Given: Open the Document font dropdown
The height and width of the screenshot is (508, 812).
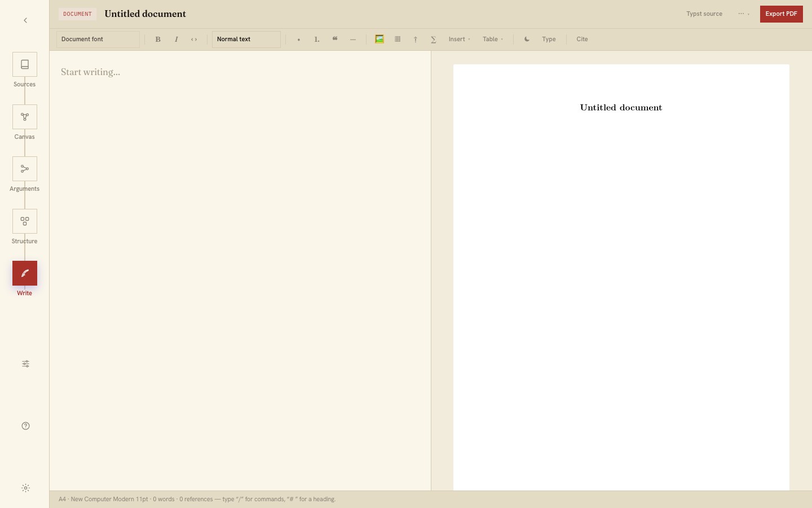Looking at the screenshot, I should tap(98, 40).
